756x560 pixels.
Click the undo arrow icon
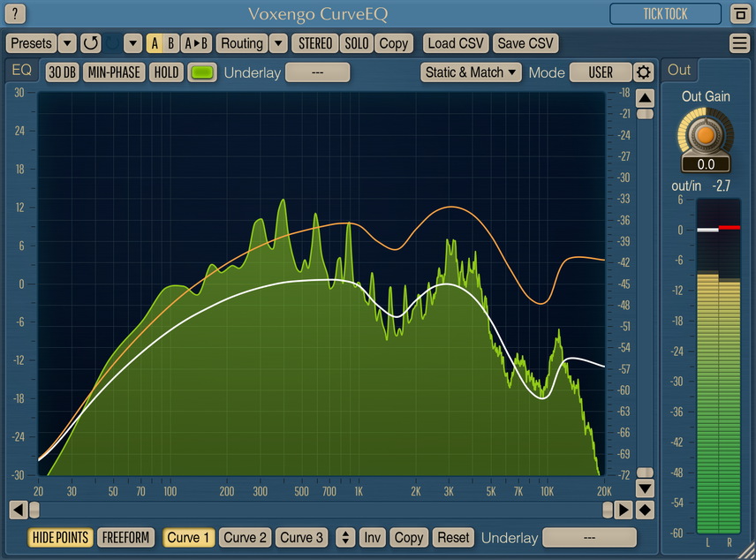91,43
